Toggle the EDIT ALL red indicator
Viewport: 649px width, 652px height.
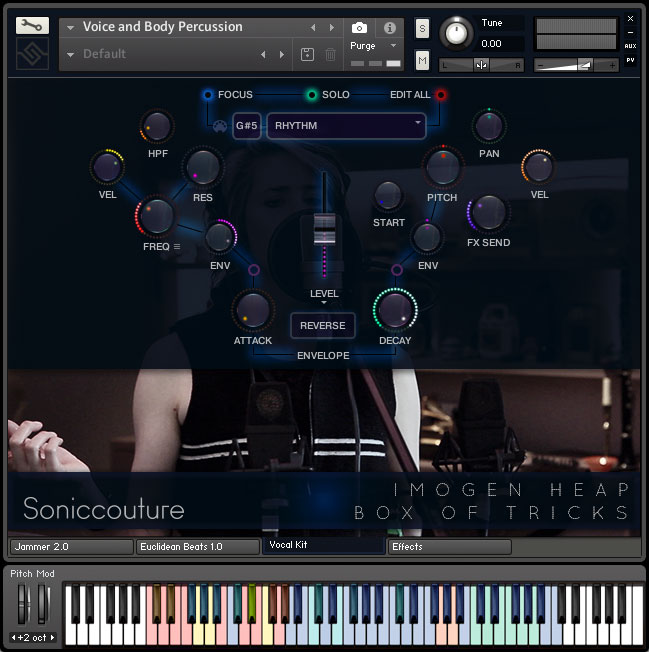441,95
